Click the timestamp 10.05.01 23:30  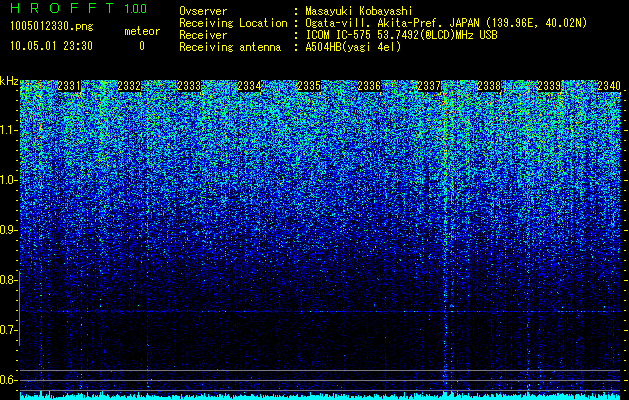coord(51,46)
